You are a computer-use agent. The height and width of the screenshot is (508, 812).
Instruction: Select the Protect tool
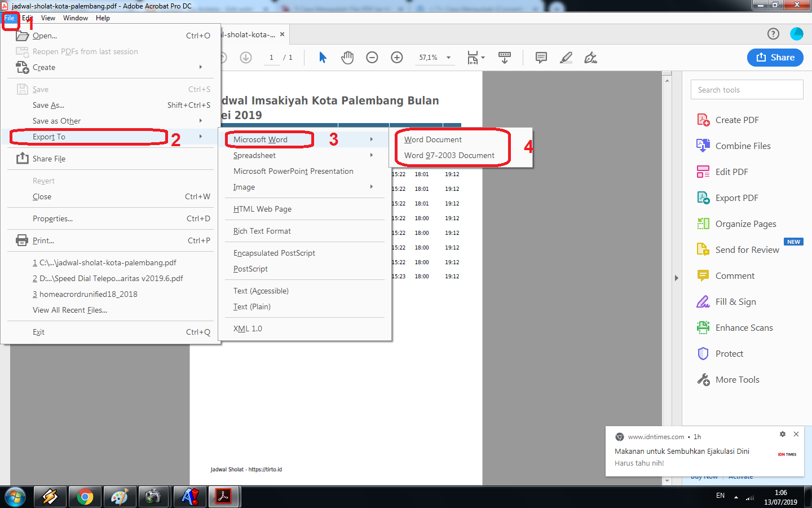tap(727, 353)
